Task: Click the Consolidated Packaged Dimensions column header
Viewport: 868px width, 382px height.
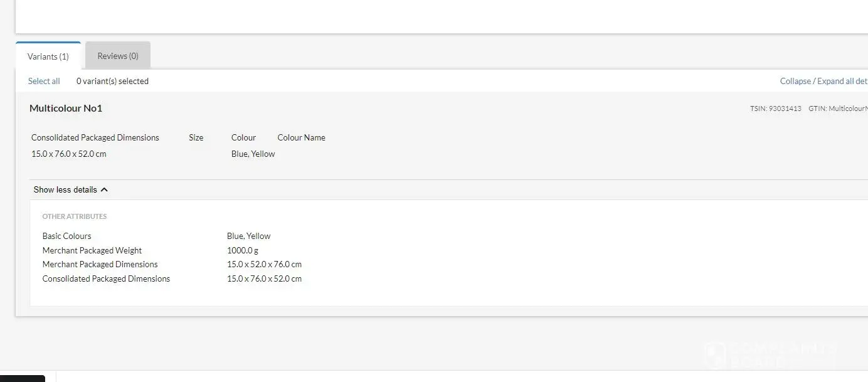Action: [x=95, y=137]
